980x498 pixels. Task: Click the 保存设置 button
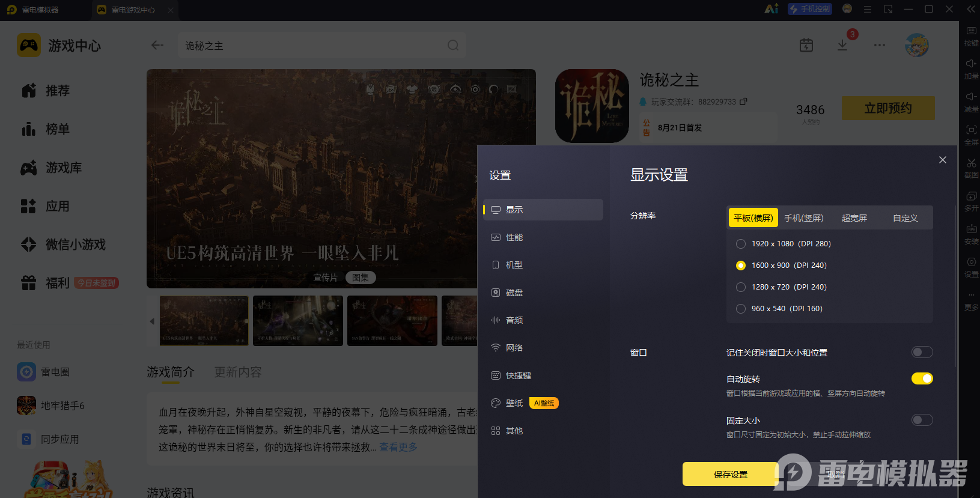(x=731, y=474)
